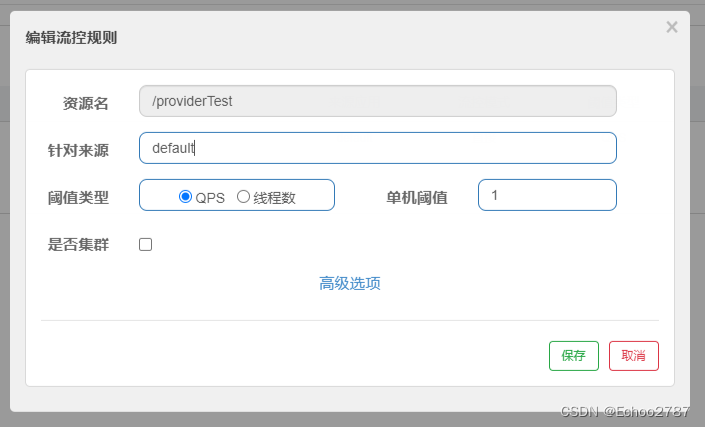Click the 阈值类型 label
705x427 pixels.
pyautogui.click(x=78, y=197)
